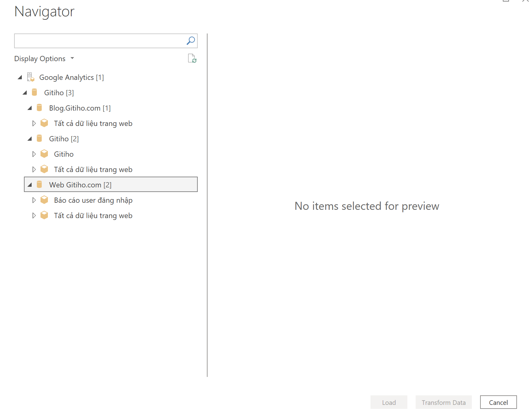
Task: Click the Transform Data button
Action: click(x=444, y=402)
